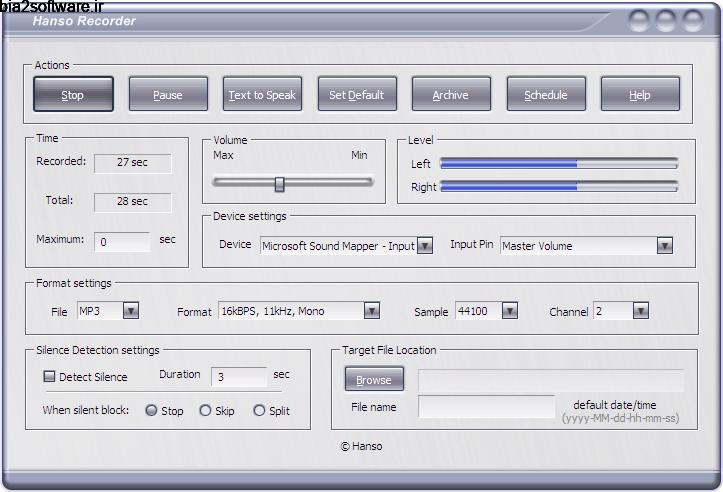Click the Recorded time value 27 sec
The height and width of the screenshot is (492, 723).
click(132, 163)
